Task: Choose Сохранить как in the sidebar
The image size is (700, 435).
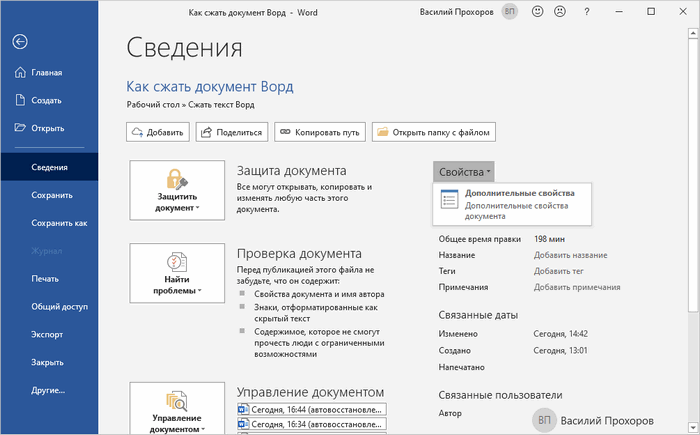Action: pyautogui.click(x=49, y=223)
